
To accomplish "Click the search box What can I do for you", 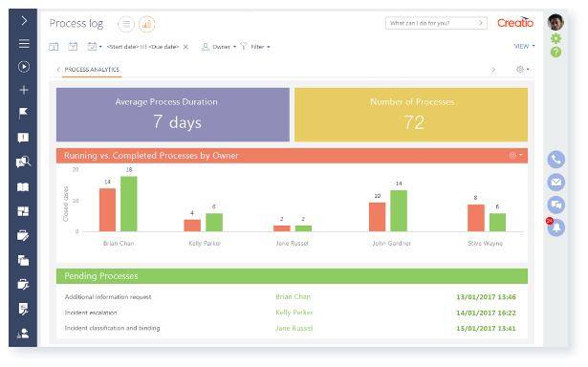I will click(x=431, y=23).
